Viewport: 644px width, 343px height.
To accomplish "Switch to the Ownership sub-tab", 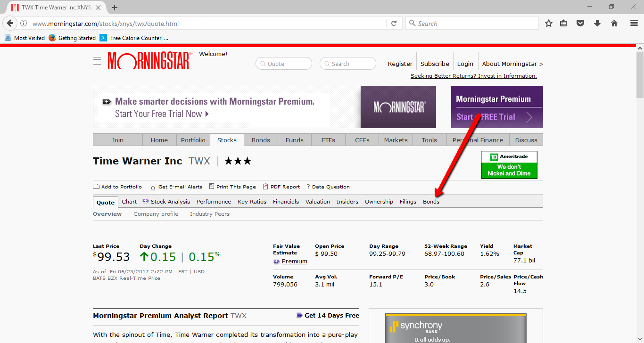I will click(379, 201).
